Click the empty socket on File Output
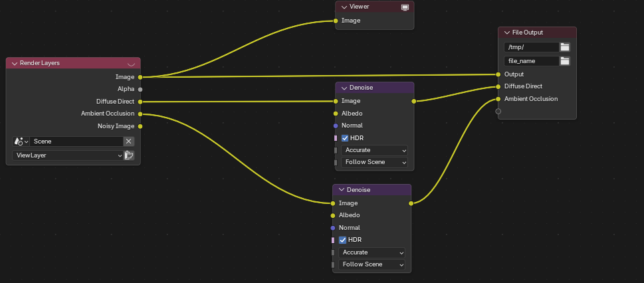The width and height of the screenshot is (644, 283). pyautogui.click(x=498, y=112)
